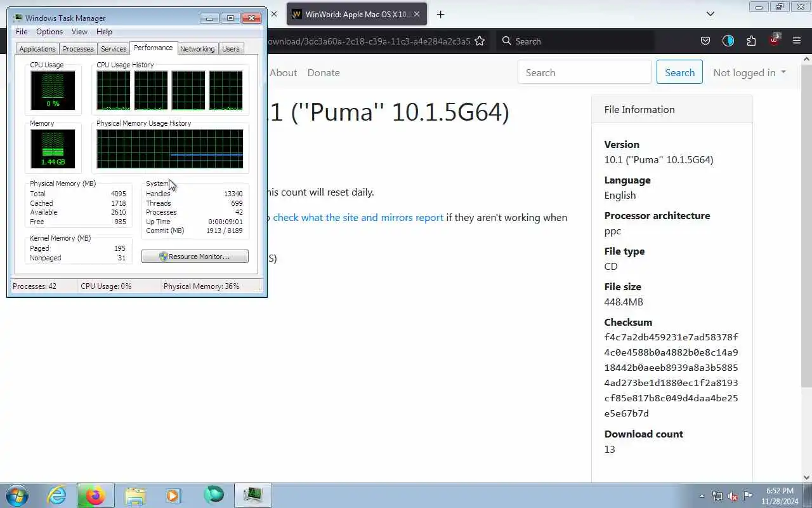
Task: Show hidden tray icons arrow
Action: (702, 496)
